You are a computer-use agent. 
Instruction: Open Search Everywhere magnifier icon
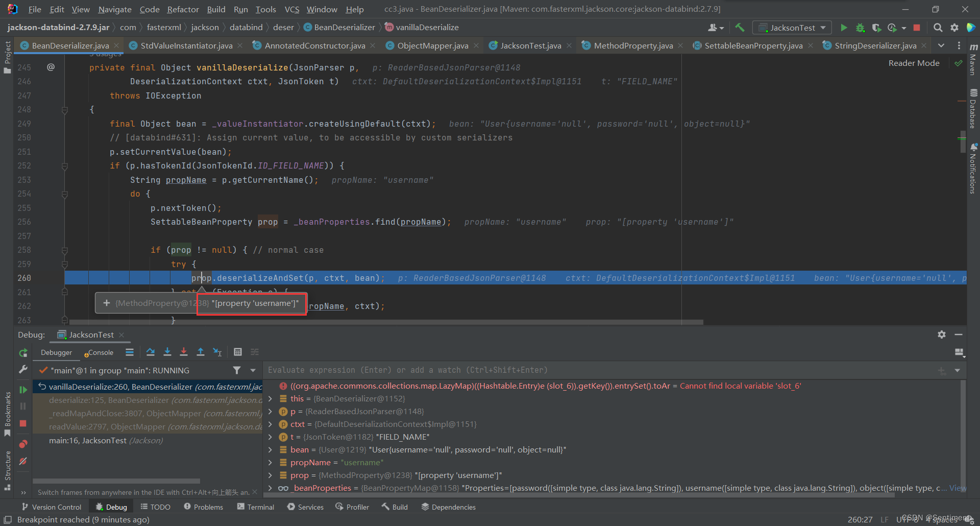938,28
